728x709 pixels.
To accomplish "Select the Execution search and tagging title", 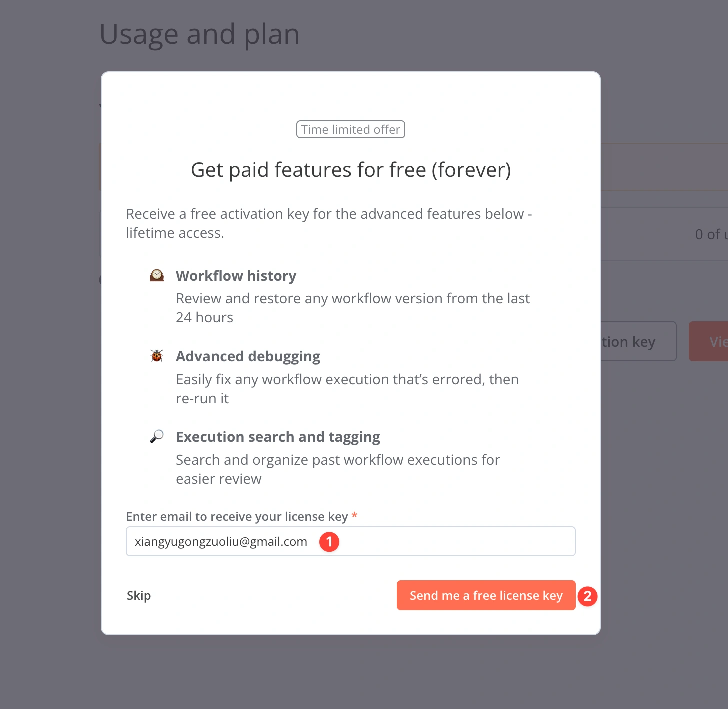I will click(x=278, y=437).
